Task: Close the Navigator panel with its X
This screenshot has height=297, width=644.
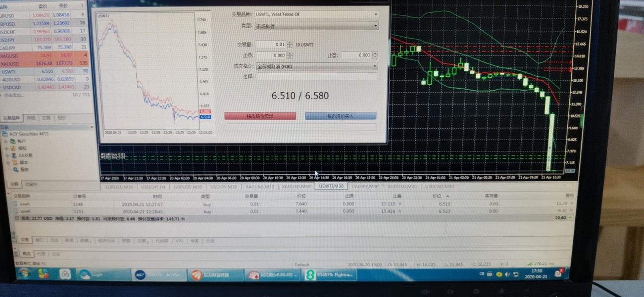Action: point(91,127)
